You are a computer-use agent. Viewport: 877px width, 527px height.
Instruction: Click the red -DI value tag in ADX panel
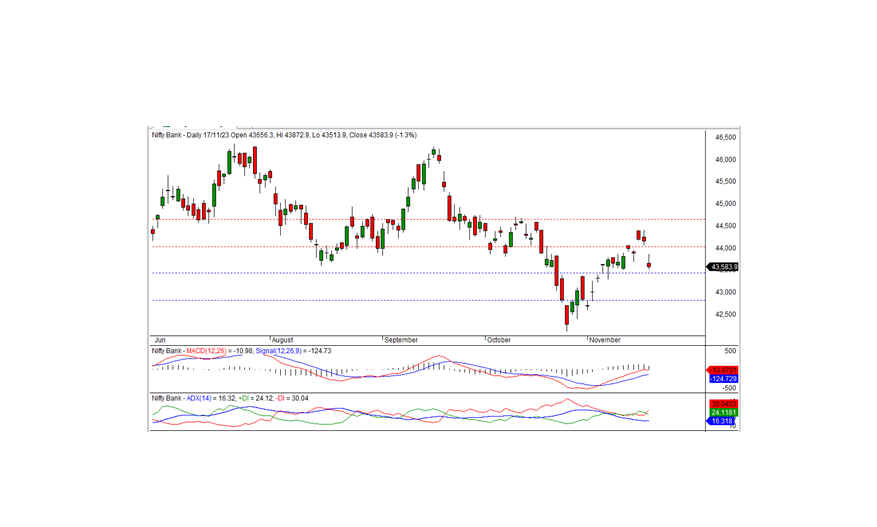pyautogui.click(x=723, y=404)
